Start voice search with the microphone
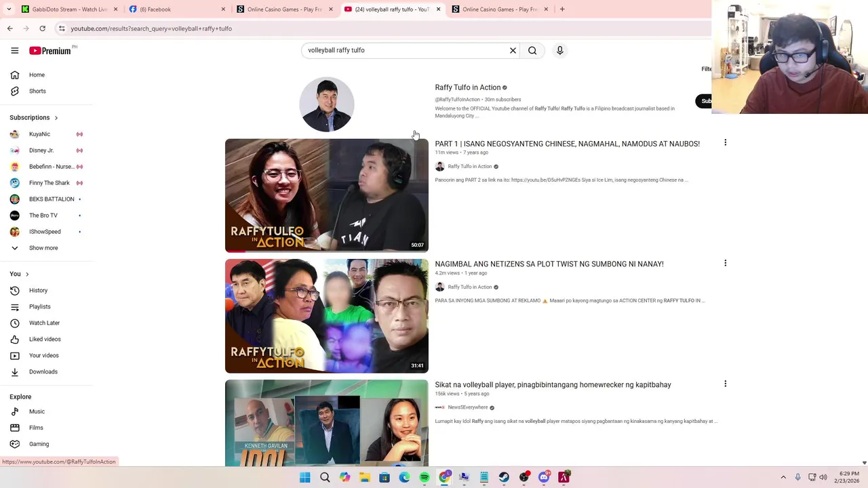Viewport: 868px width, 488px height. [x=560, y=50]
